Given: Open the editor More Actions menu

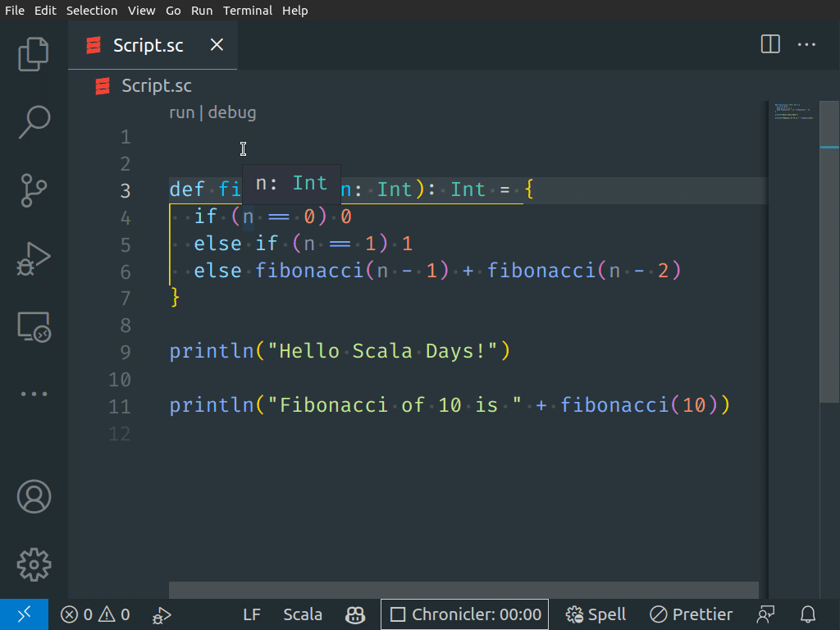Looking at the screenshot, I should (x=806, y=44).
